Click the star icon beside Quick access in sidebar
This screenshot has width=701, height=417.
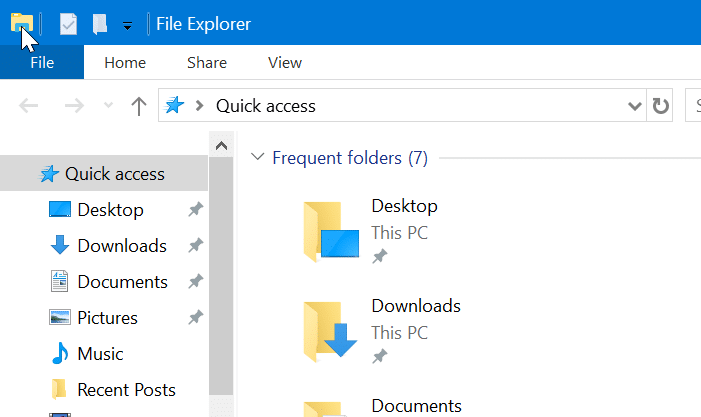tap(49, 174)
